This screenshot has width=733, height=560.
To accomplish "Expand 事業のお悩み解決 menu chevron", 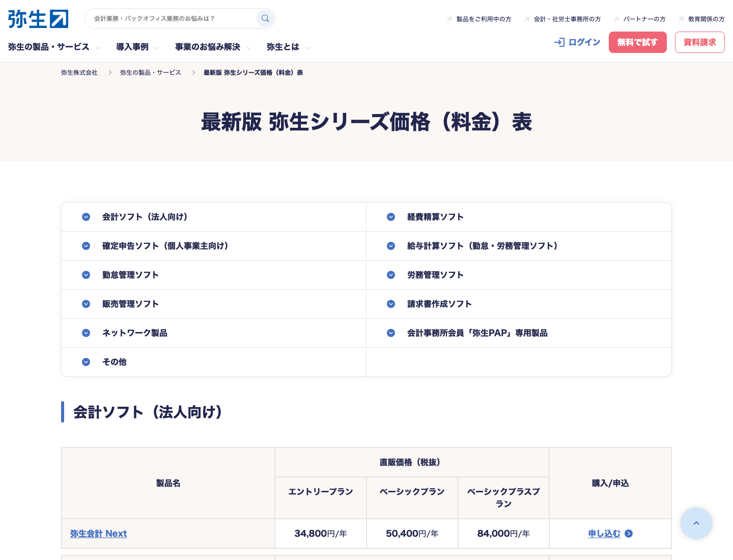I will [x=248, y=48].
